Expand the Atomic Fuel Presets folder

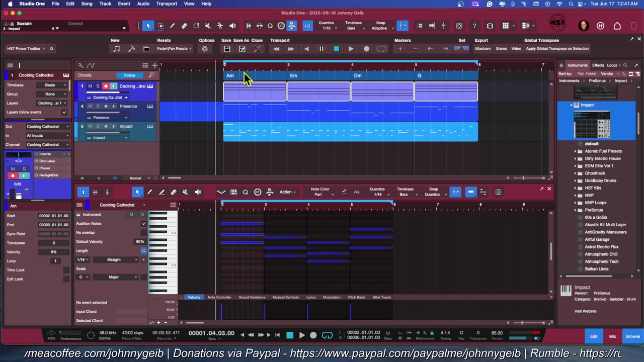575,151
